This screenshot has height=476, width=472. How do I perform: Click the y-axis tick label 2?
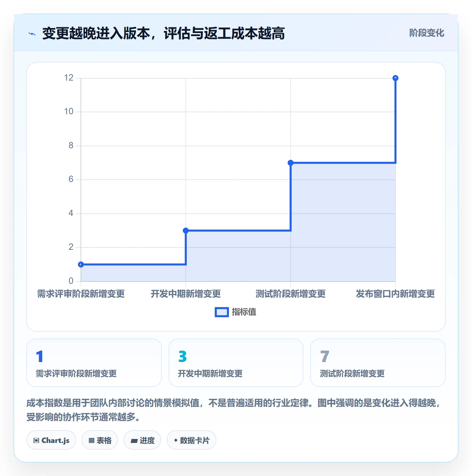[71, 247]
